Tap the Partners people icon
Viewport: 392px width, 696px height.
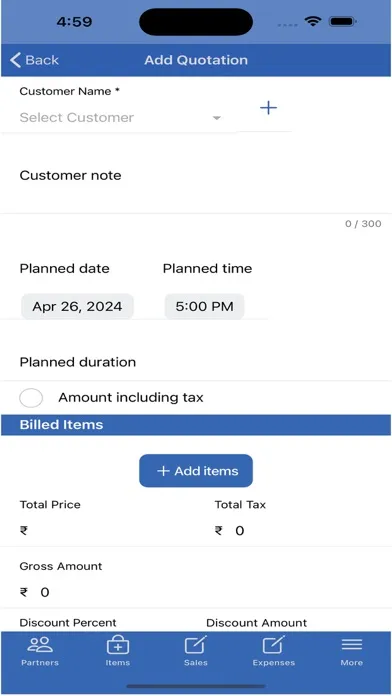[x=40, y=645]
